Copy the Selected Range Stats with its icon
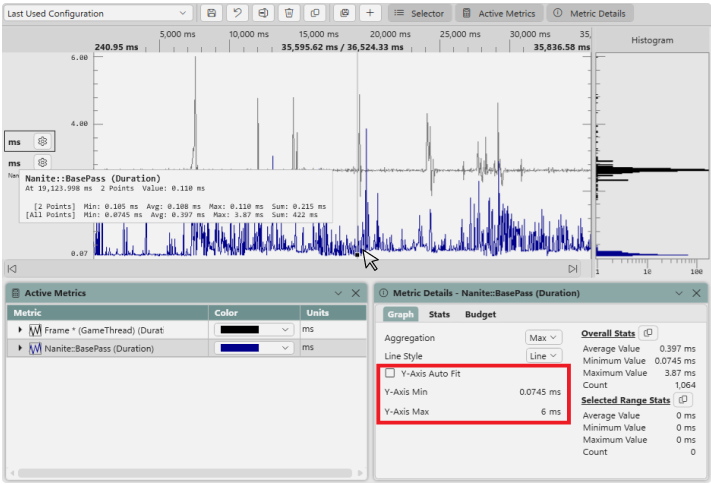Image resolution: width=711 pixels, height=484 pixels. tap(683, 400)
